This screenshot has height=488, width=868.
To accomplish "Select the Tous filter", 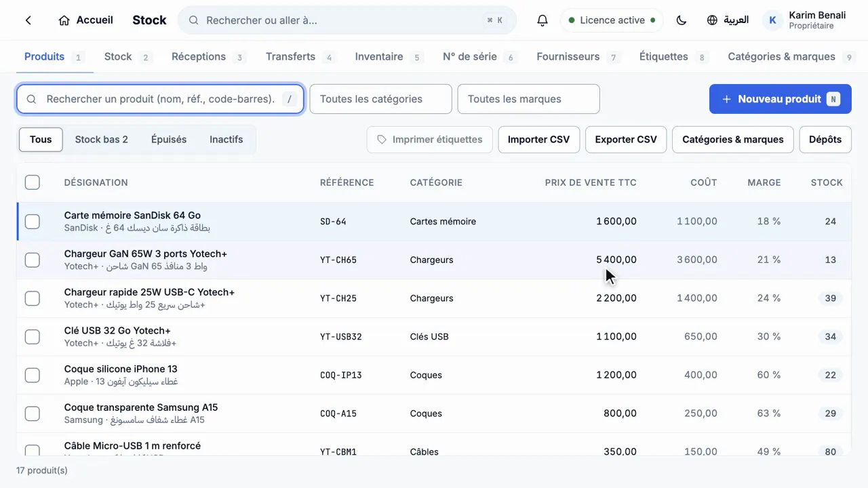I will click(x=41, y=140).
